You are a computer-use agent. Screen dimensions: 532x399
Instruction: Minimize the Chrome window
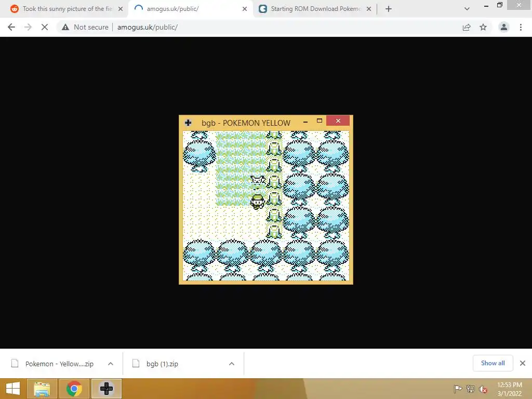pos(486,5)
